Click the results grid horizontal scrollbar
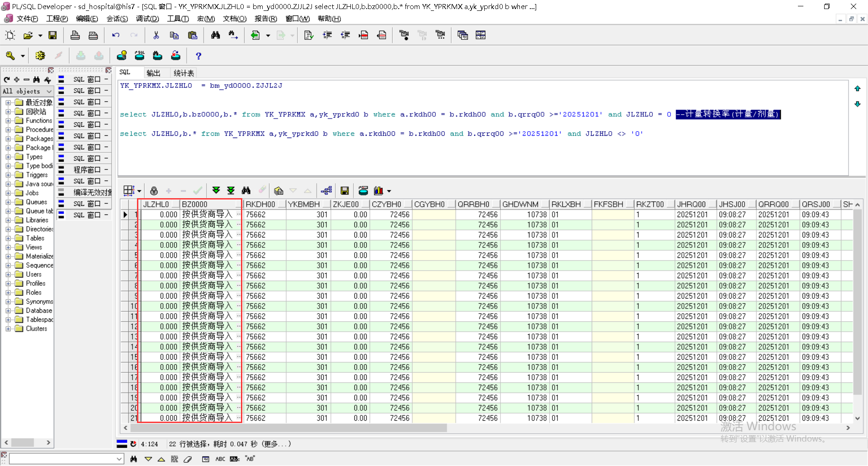868x466 pixels. coord(289,428)
